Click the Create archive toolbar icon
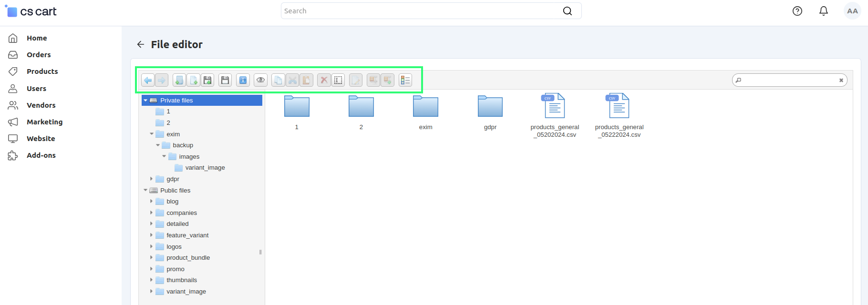The width and height of the screenshot is (868, 305). point(388,80)
